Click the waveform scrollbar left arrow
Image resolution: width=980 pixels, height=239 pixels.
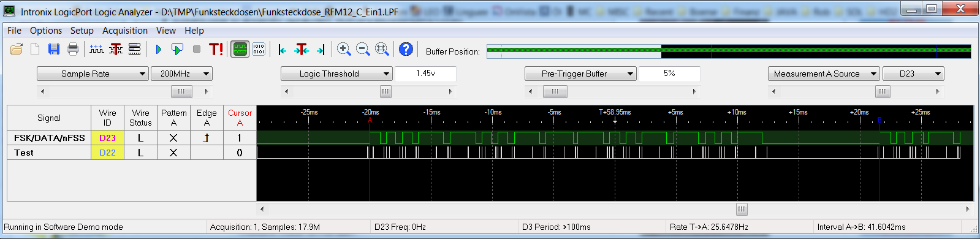[x=262, y=209]
